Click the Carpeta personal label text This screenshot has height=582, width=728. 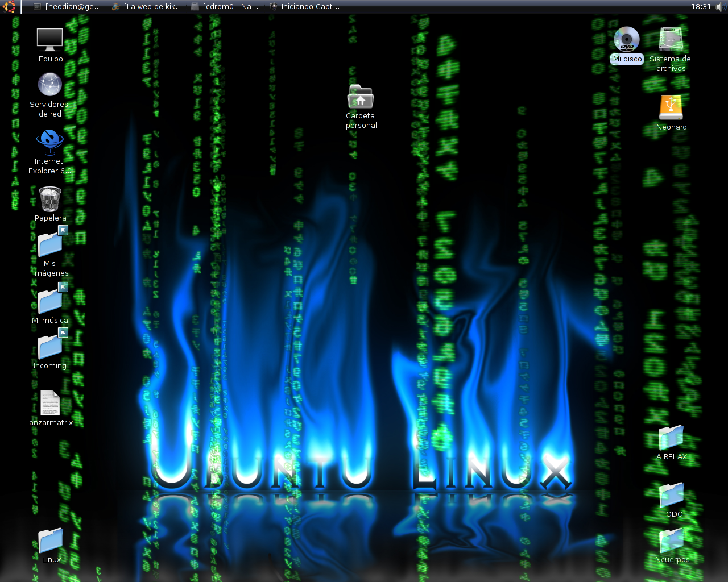point(361,120)
